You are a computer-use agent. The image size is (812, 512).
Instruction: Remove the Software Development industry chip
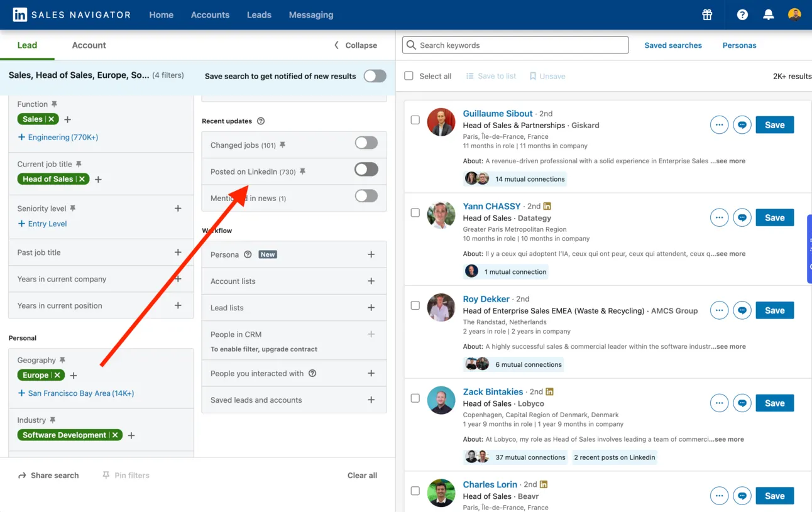tap(115, 435)
